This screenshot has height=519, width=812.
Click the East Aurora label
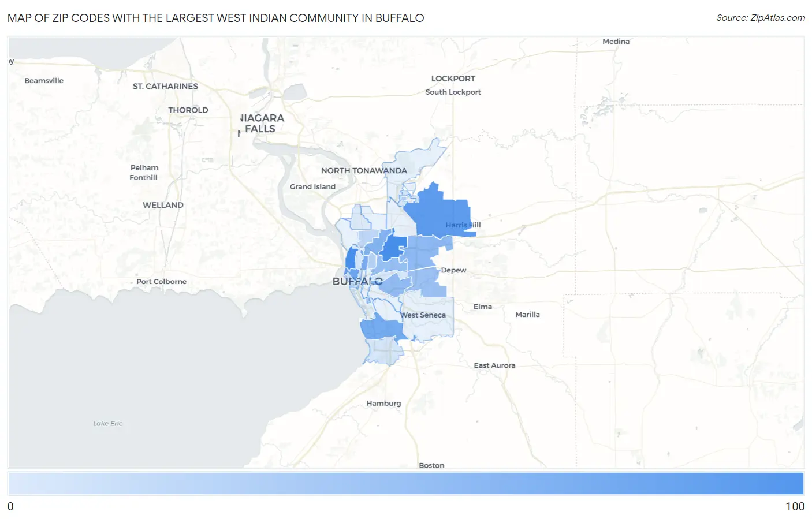[x=494, y=365]
